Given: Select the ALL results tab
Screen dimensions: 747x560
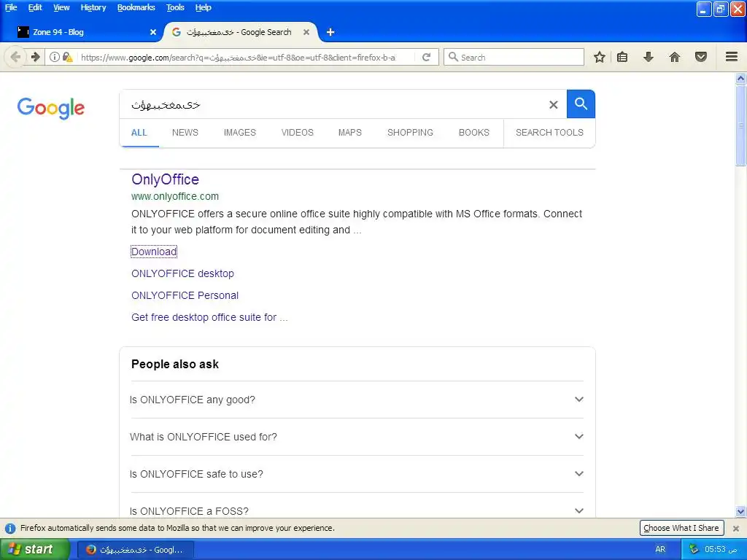Looking at the screenshot, I should 139,133.
